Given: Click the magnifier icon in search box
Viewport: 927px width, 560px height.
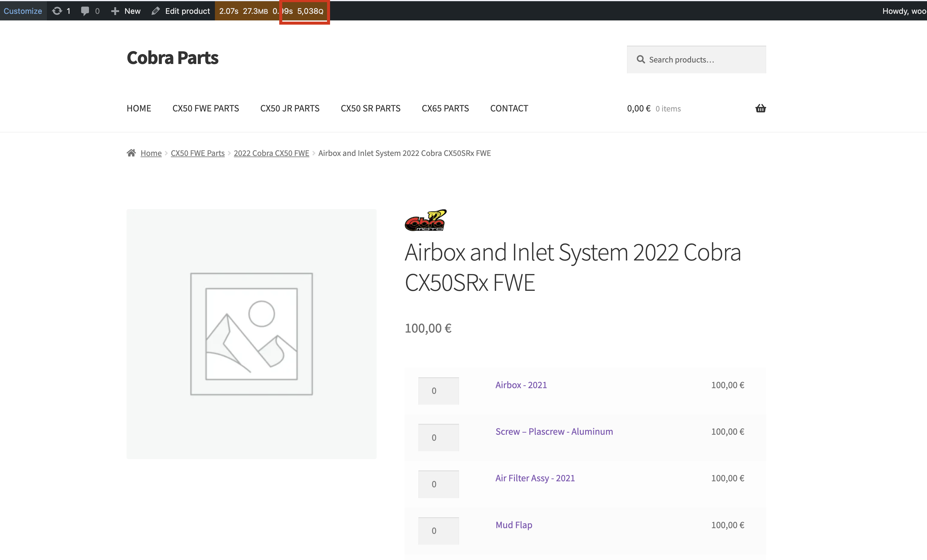Looking at the screenshot, I should tap(641, 59).
